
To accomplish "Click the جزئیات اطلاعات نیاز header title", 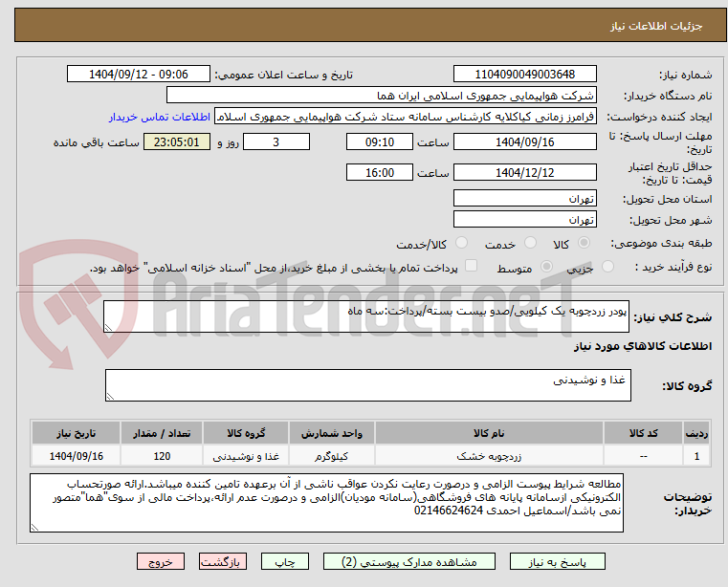I will [x=656, y=26].
